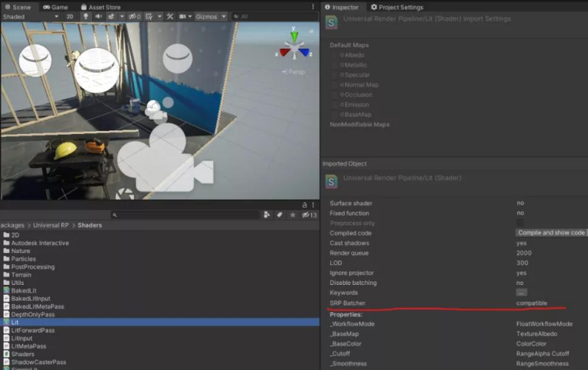Open scene camera settings icon
This screenshot has height=370, width=588.
[183, 16]
